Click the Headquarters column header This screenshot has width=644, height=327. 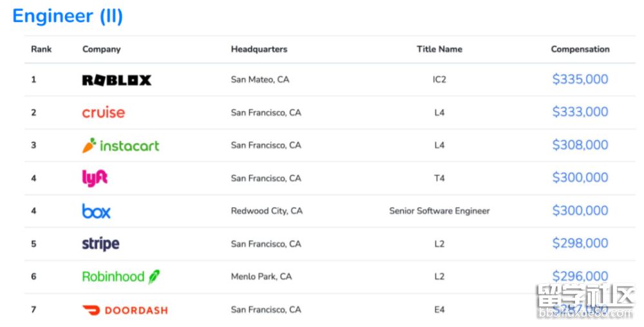click(x=259, y=49)
